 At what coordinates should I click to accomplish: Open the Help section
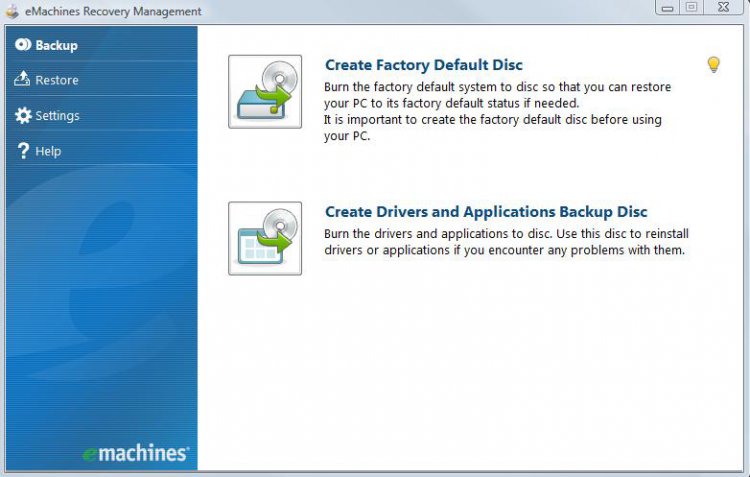click(101, 151)
